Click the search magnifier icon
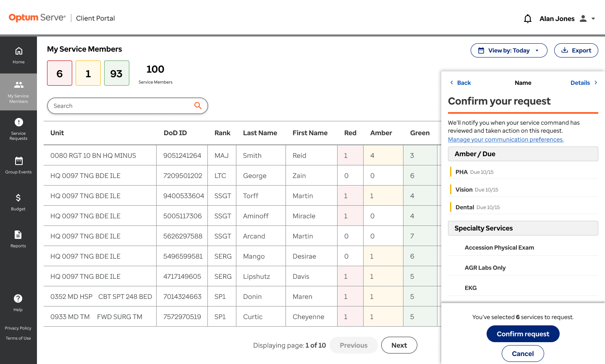 click(198, 106)
